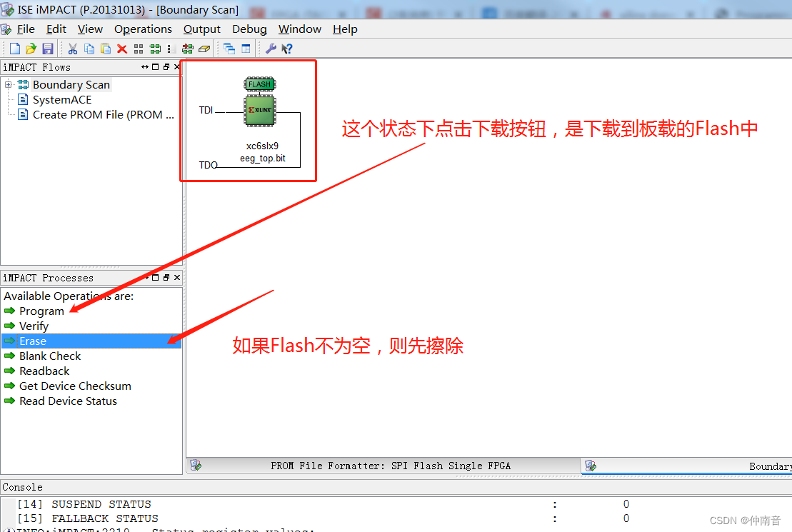This screenshot has height=532, width=792.
Task: Open the Debug menu
Action: (x=249, y=29)
